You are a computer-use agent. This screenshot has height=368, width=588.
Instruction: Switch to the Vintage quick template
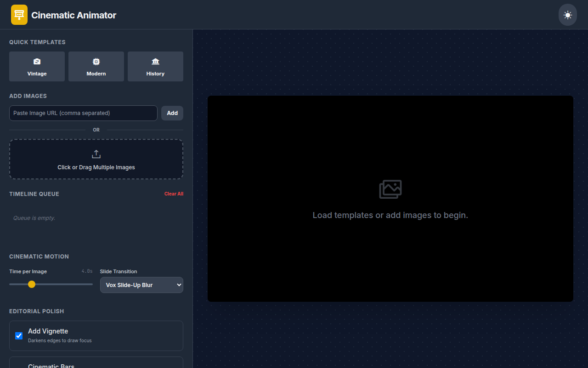37,66
